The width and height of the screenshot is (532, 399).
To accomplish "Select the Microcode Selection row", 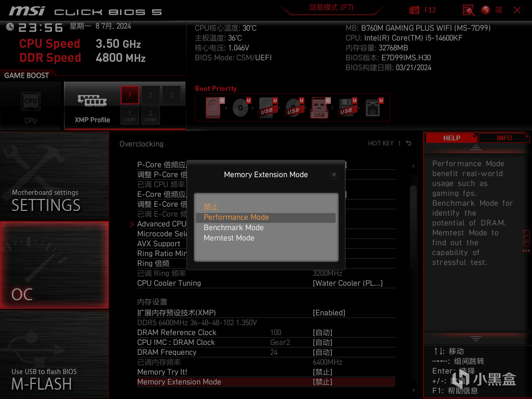I will (x=162, y=234).
